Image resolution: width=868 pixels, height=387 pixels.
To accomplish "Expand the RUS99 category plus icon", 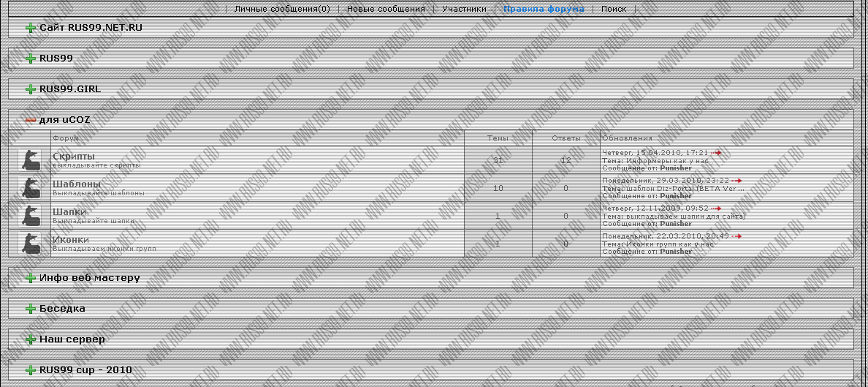I will [x=31, y=59].
